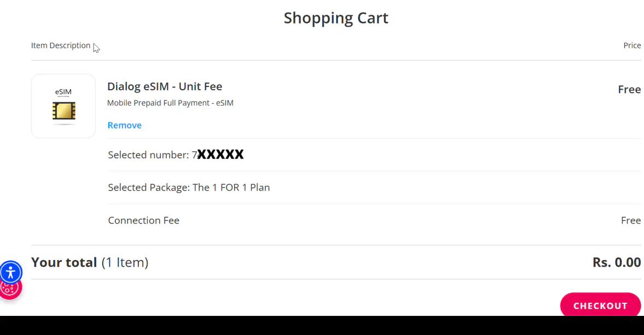Click the Your total label
The image size is (644, 335).
[64, 262]
